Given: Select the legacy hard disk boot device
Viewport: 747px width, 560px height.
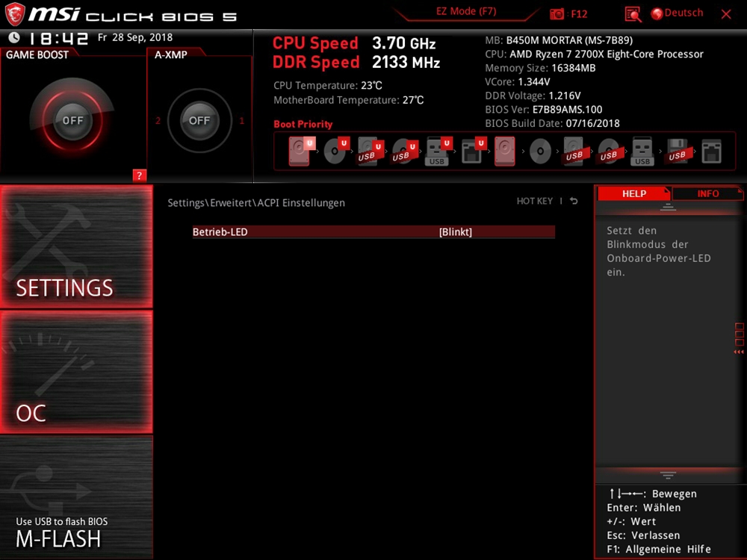Looking at the screenshot, I should pos(504,151).
